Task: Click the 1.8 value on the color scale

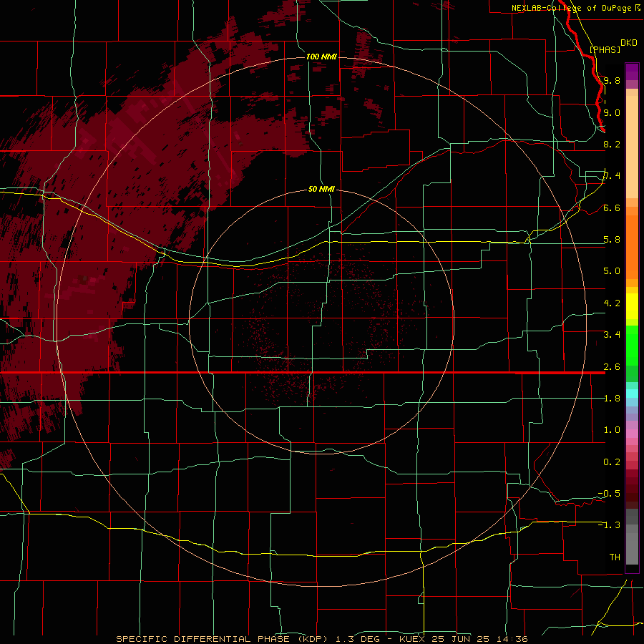Action: click(x=612, y=399)
